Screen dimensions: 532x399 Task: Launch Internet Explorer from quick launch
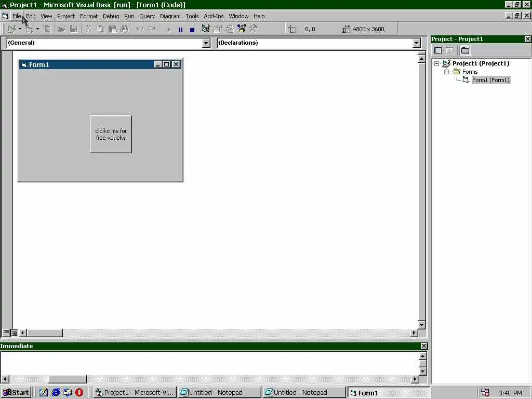(55, 393)
